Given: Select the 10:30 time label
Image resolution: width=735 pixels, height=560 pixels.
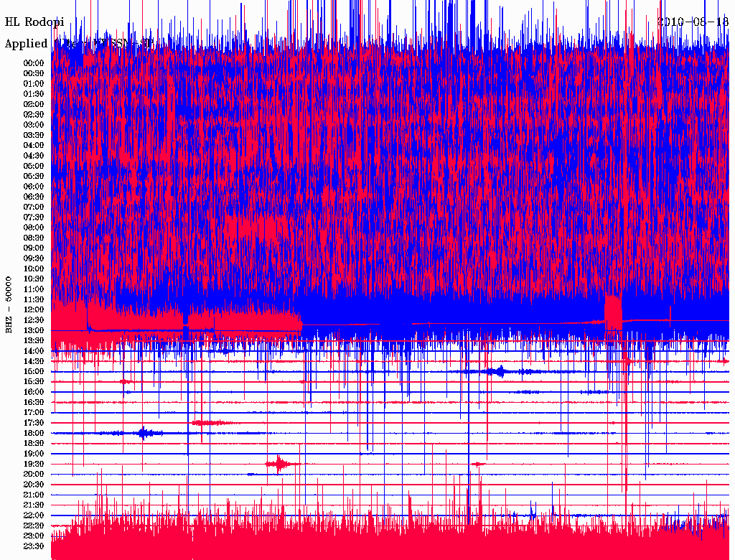Looking at the screenshot, I should click(x=33, y=279).
